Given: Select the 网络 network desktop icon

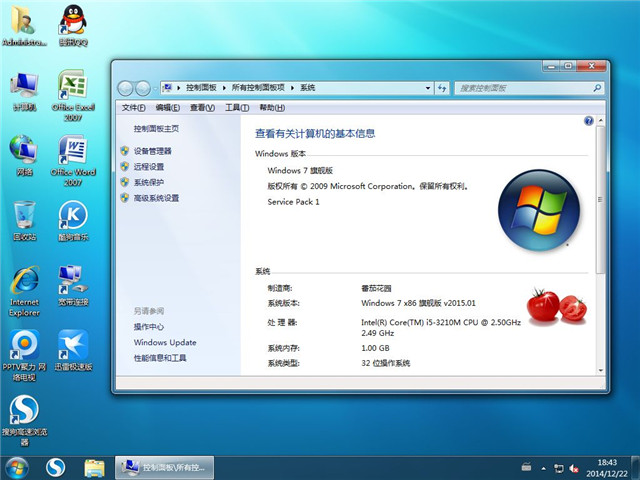Looking at the screenshot, I should 24,156.
